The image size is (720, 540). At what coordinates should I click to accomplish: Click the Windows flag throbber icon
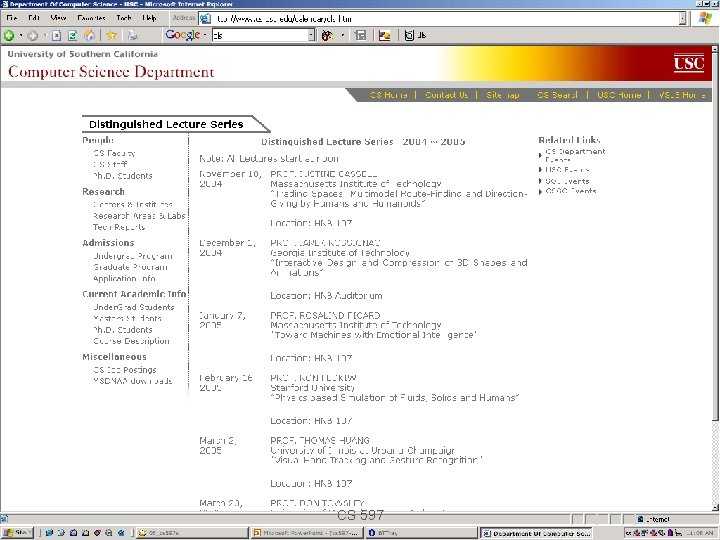click(x=705, y=18)
